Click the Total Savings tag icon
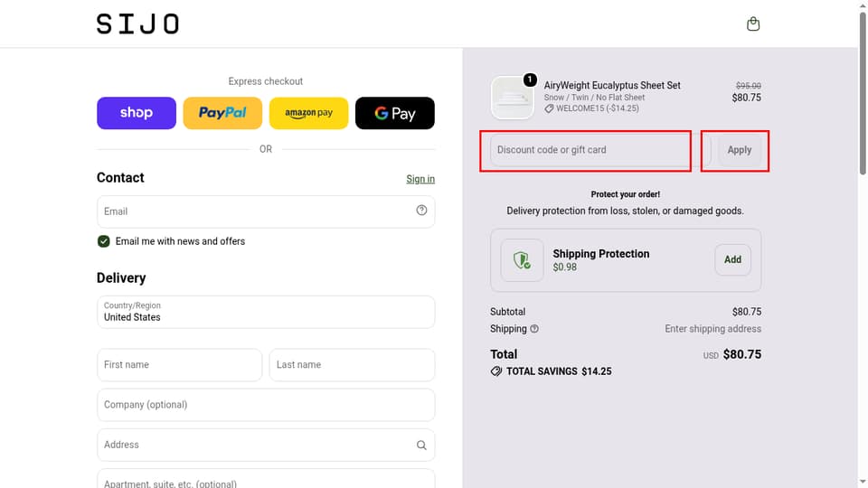 496,371
